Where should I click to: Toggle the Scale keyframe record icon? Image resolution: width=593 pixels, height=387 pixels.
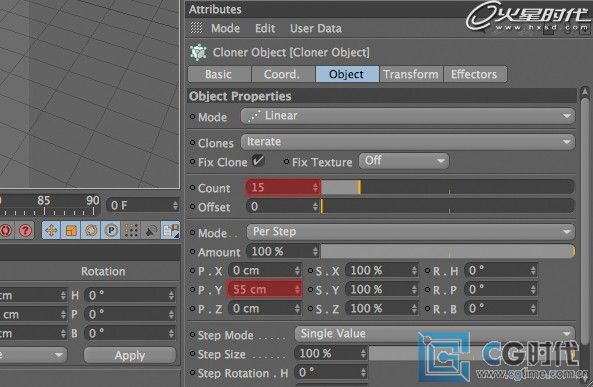(x=71, y=230)
